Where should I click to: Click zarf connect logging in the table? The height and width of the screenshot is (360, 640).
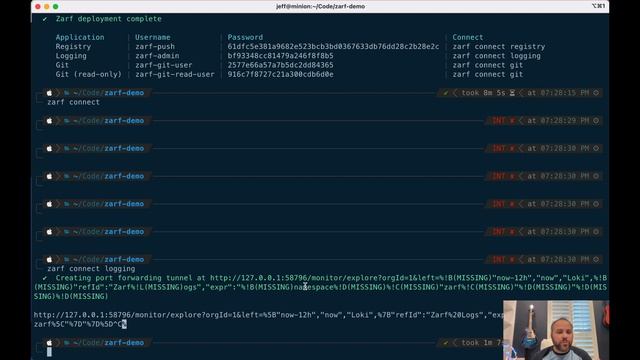click(496, 56)
